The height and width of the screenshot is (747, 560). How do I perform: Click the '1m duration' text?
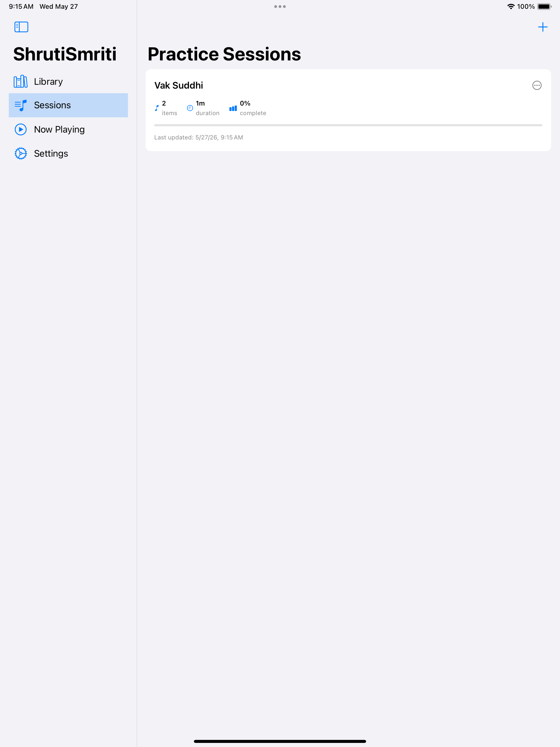click(x=207, y=108)
